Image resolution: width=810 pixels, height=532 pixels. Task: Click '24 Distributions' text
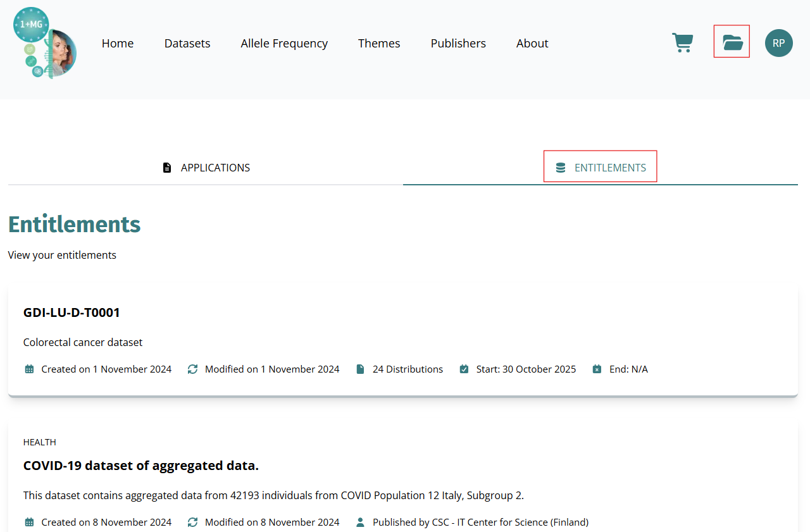point(408,369)
